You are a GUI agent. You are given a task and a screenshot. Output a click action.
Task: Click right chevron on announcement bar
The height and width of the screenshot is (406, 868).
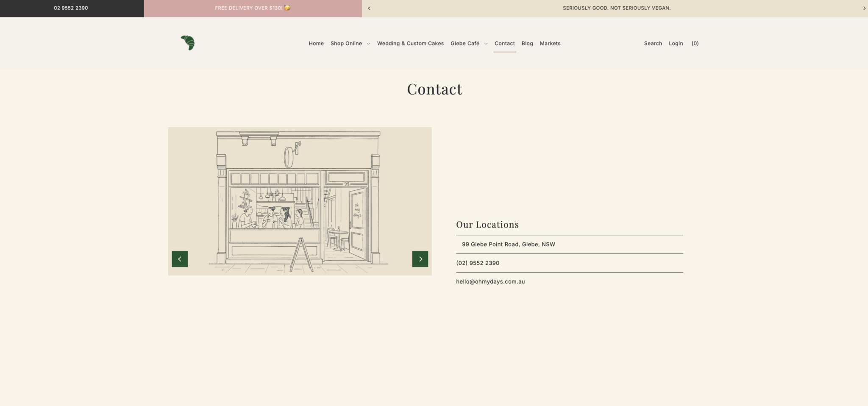click(865, 8)
